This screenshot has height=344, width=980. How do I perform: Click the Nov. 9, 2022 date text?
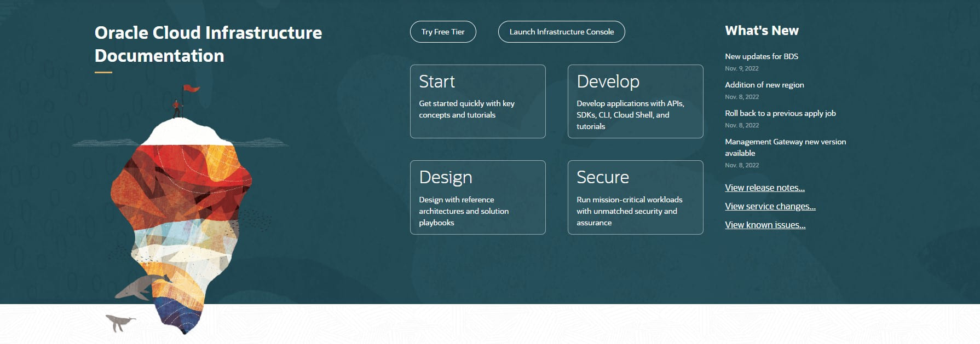741,68
